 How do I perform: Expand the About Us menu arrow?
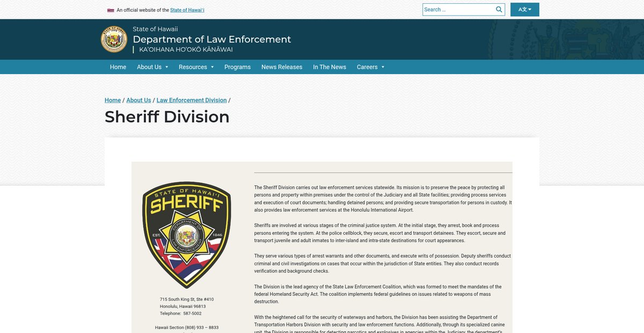[167, 67]
